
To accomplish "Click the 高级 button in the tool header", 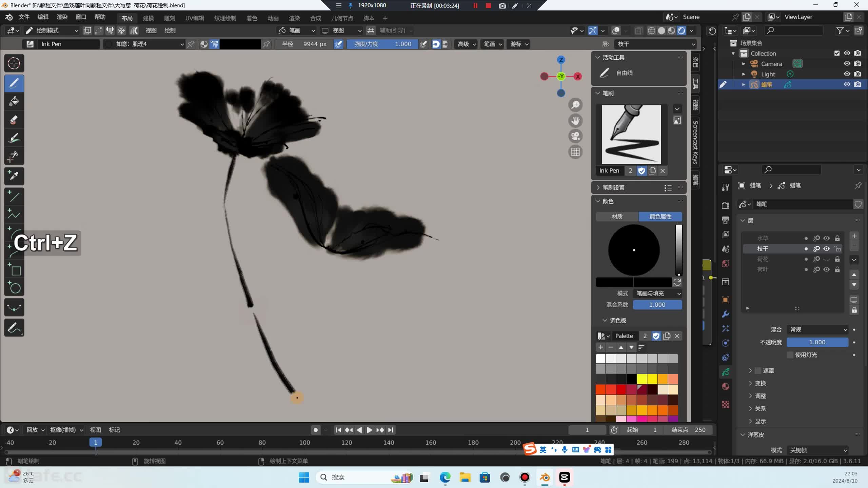I will 467,44.
